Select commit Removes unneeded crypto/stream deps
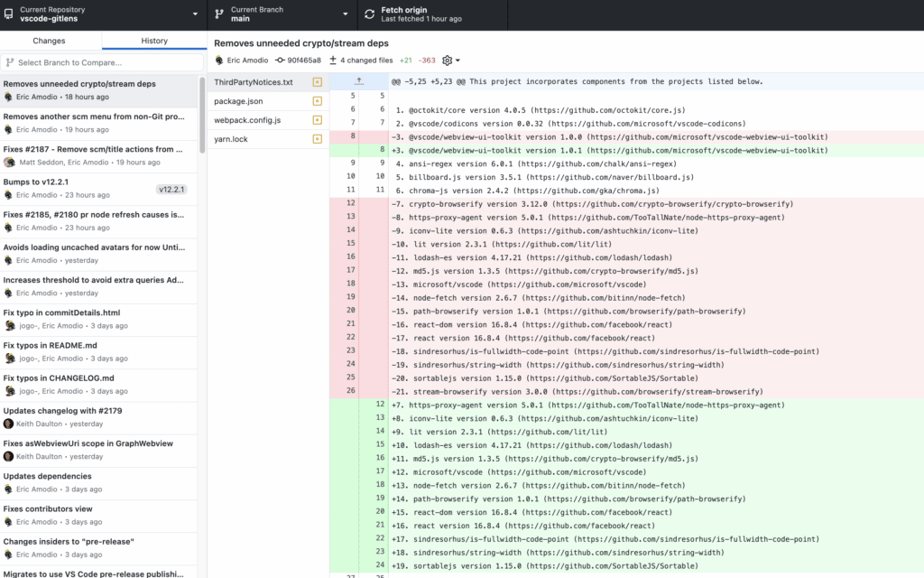The image size is (924, 578). pyautogui.click(x=98, y=90)
